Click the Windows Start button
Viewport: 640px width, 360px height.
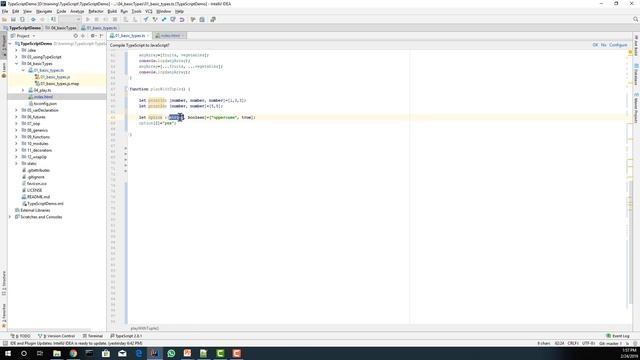tap(7, 353)
